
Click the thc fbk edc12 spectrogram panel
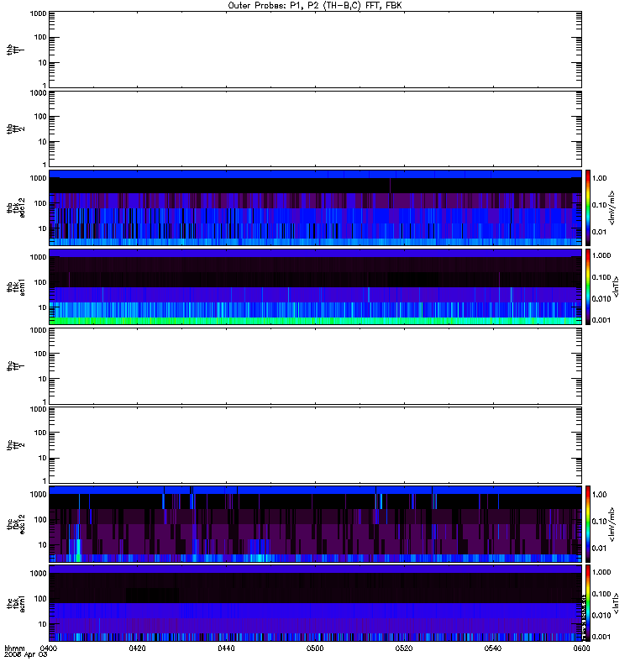(x=315, y=524)
